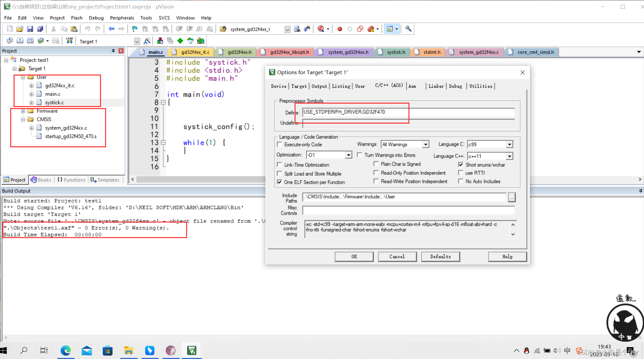Check Turn Warnings into Errors
This screenshot has width=644, height=359.
click(x=360, y=155)
